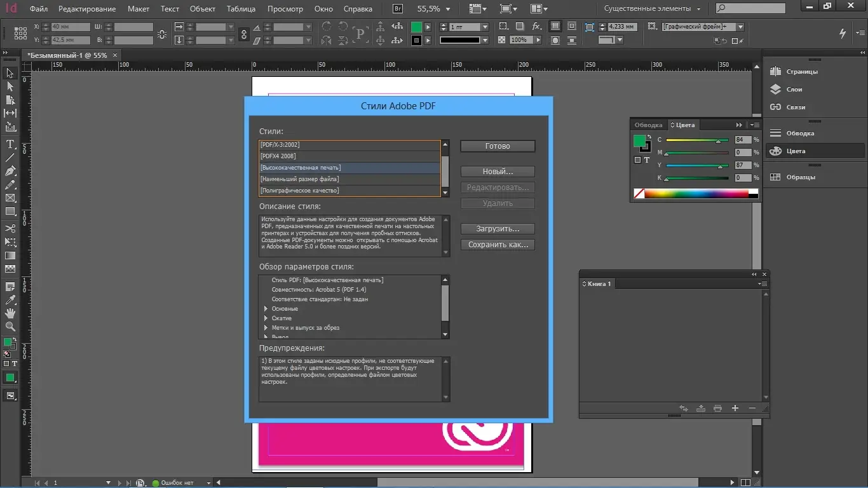
Task: Click the Сохранить как button
Action: point(498,245)
